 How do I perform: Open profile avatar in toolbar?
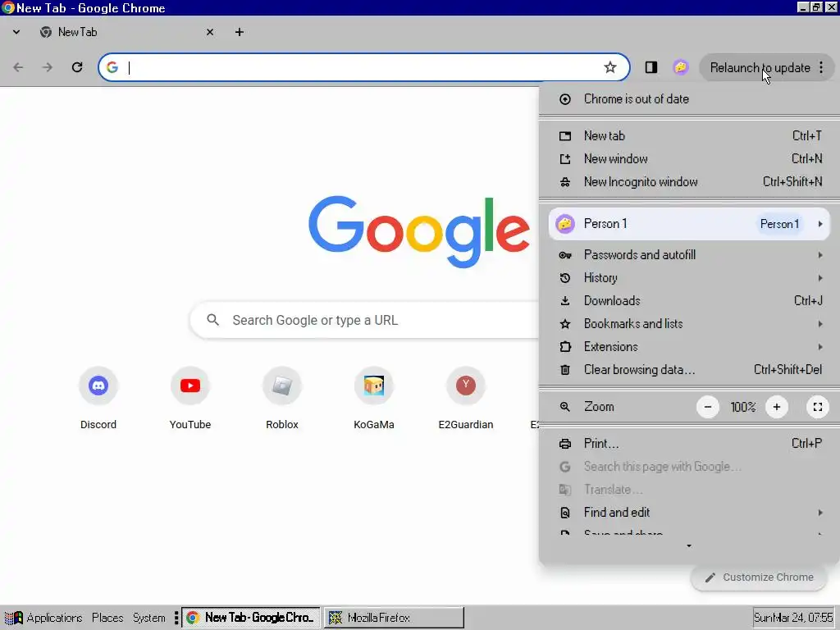pyautogui.click(x=680, y=67)
